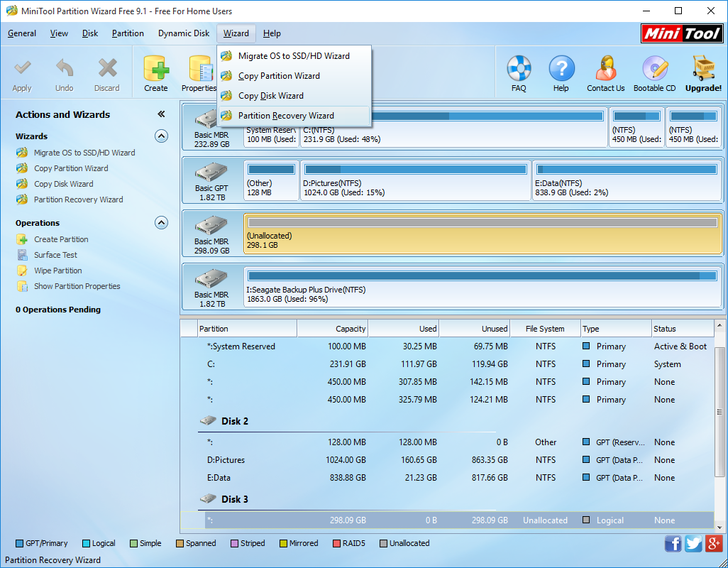Open the Partition menu

[128, 33]
